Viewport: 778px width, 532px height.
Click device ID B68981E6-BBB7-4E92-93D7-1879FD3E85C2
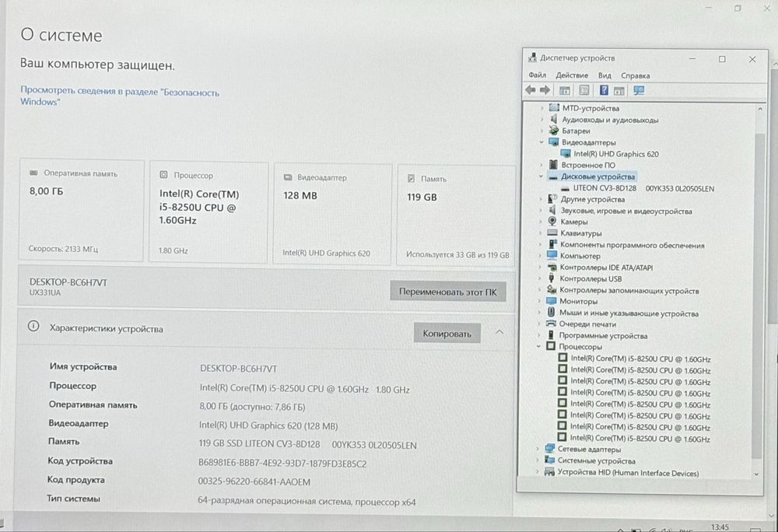pos(282,464)
